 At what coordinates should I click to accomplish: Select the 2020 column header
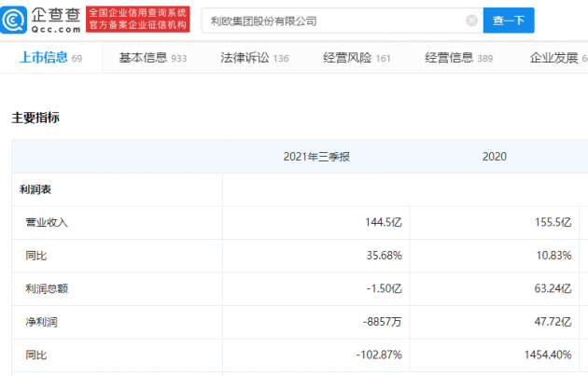coord(495,157)
